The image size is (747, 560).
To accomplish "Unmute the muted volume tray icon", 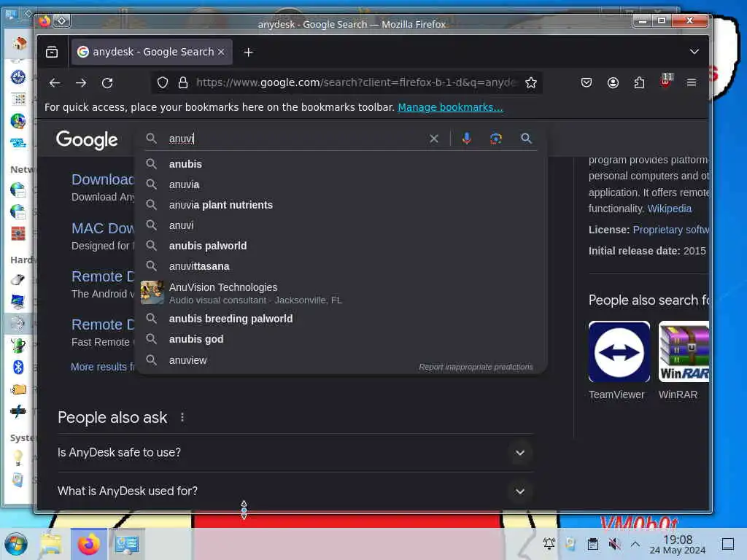I will point(614,544).
